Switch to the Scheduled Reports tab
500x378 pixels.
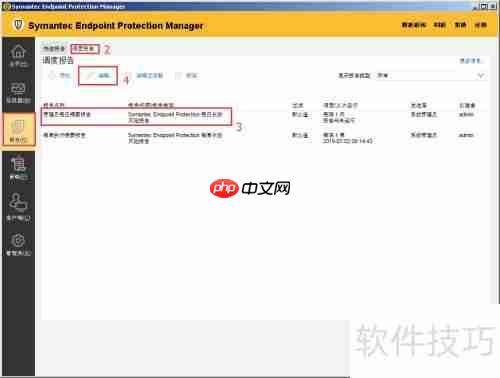click(85, 49)
